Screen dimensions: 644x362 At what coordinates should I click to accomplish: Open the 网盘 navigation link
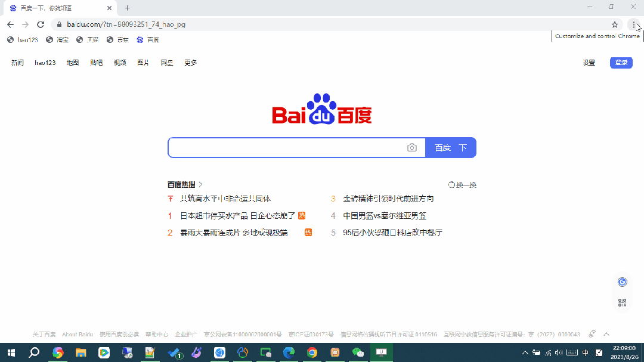coord(167,63)
